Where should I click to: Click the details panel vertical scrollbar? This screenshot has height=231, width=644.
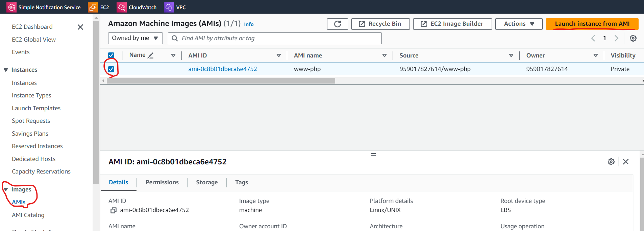642,194
